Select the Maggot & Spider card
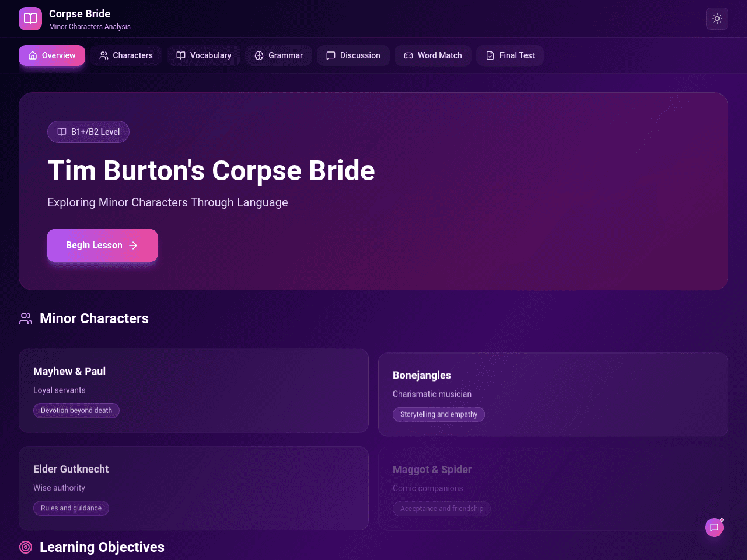747x560 pixels. point(553,489)
